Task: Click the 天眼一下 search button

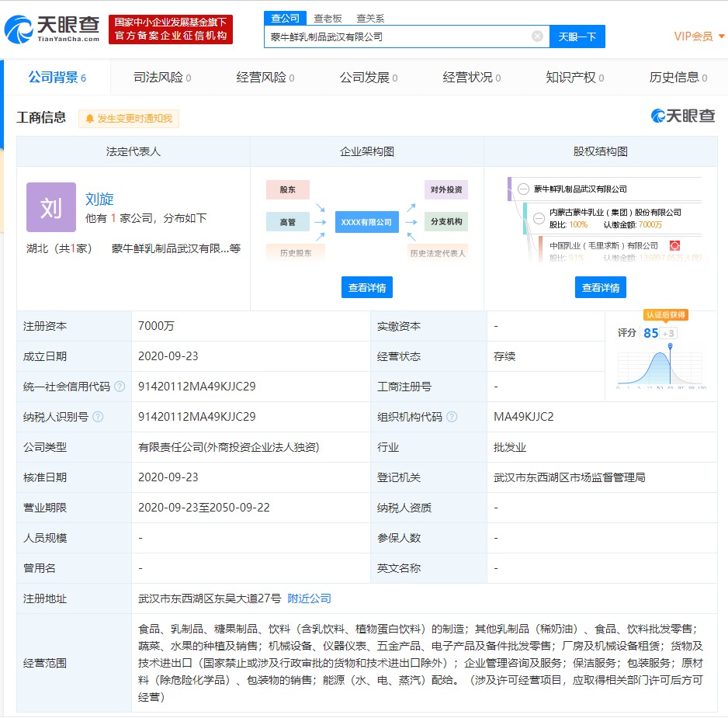Action: point(577,36)
